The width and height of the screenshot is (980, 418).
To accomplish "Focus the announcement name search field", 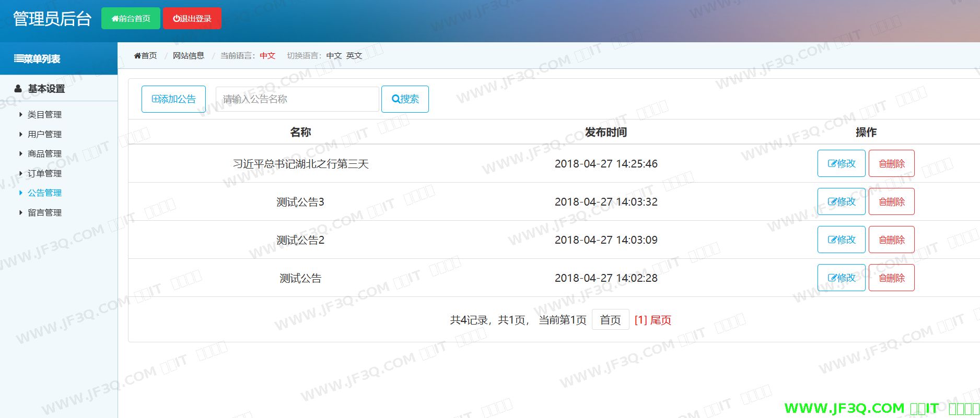I will [x=297, y=99].
